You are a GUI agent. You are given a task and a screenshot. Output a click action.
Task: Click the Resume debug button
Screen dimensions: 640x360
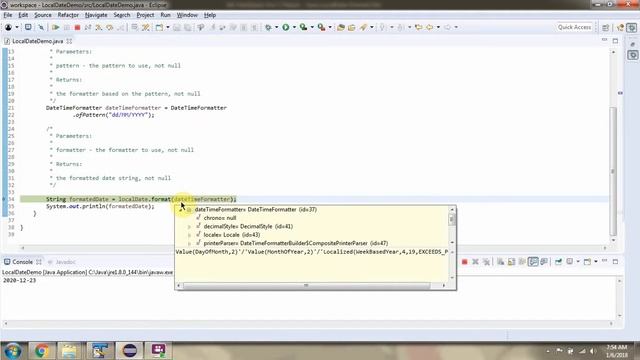tap(56, 27)
